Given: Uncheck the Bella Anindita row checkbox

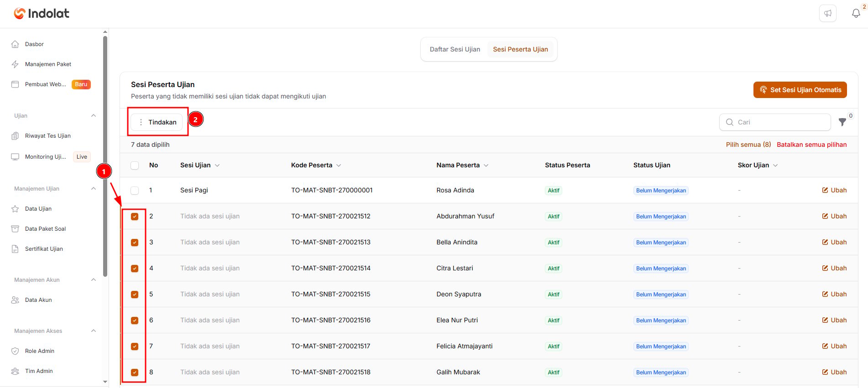Looking at the screenshot, I should [135, 243].
